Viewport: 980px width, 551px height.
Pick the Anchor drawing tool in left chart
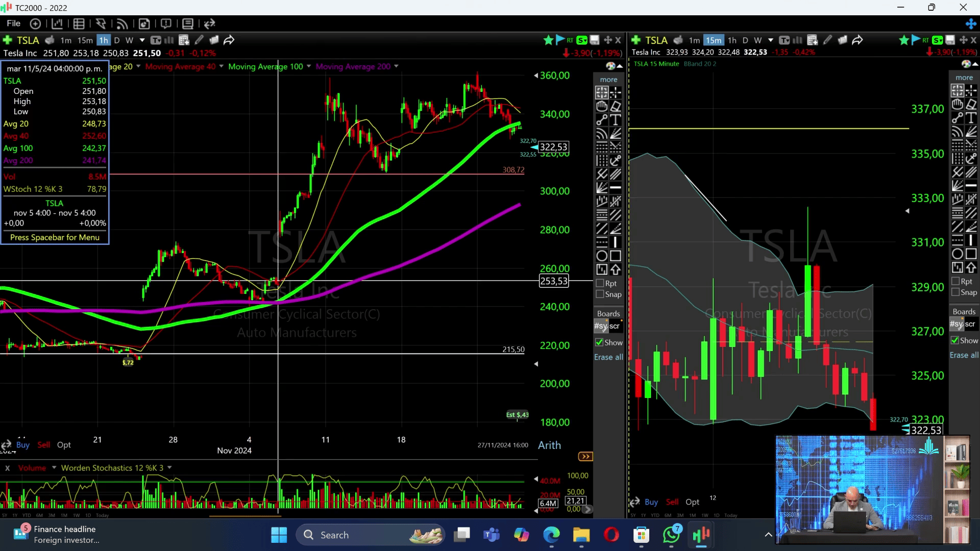pyautogui.click(x=616, y=161)
